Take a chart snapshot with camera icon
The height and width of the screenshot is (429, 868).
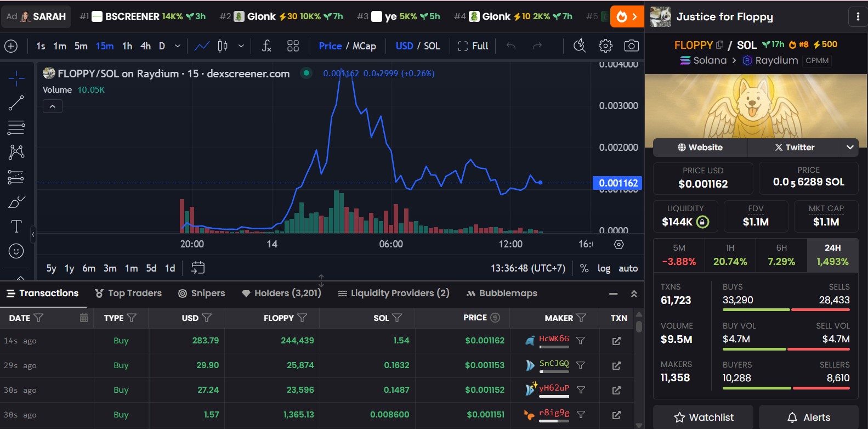pos(632,46)
